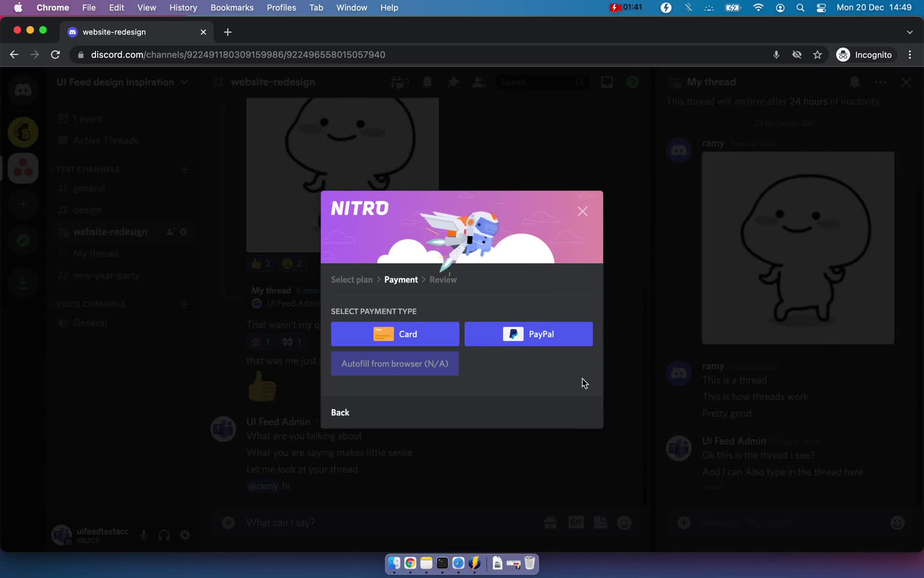Viewport: 924px width, 578px height.
Task: Open Discord Help icon
Action: (632, 82)
